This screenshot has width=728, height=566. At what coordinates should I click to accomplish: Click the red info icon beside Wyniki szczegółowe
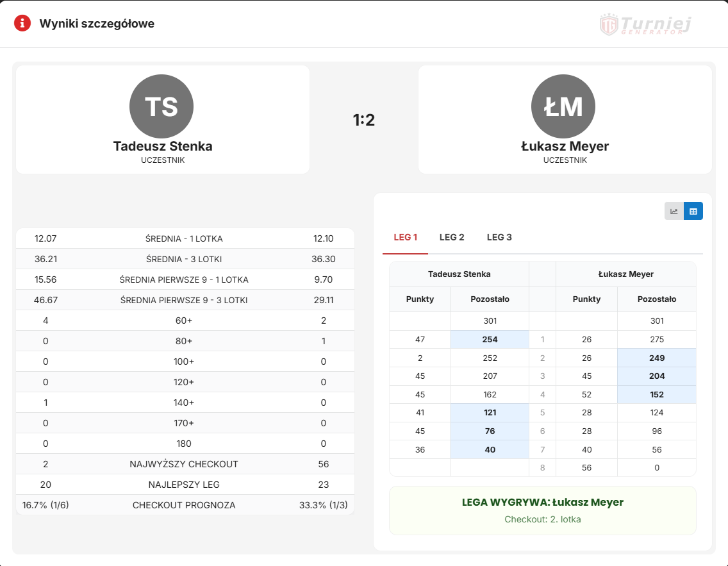point(22,23)
